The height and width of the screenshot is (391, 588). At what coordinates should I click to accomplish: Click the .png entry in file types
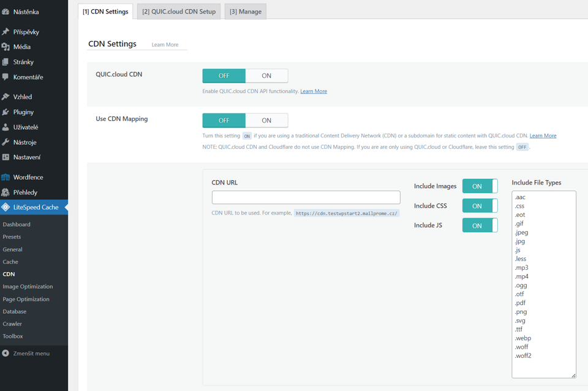pos(521,312)
